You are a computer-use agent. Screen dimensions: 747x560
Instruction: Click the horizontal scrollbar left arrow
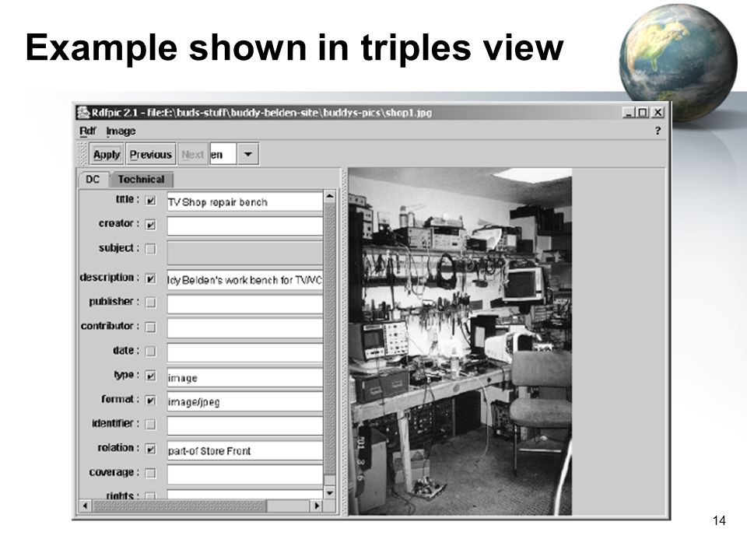[85, 506]
